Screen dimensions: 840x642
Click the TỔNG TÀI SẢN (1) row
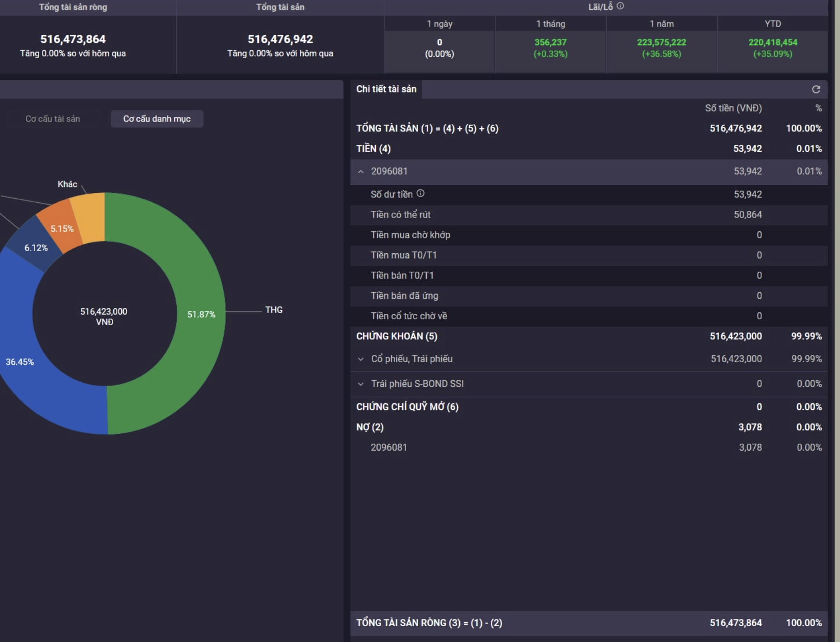click(x=589, y=128)
